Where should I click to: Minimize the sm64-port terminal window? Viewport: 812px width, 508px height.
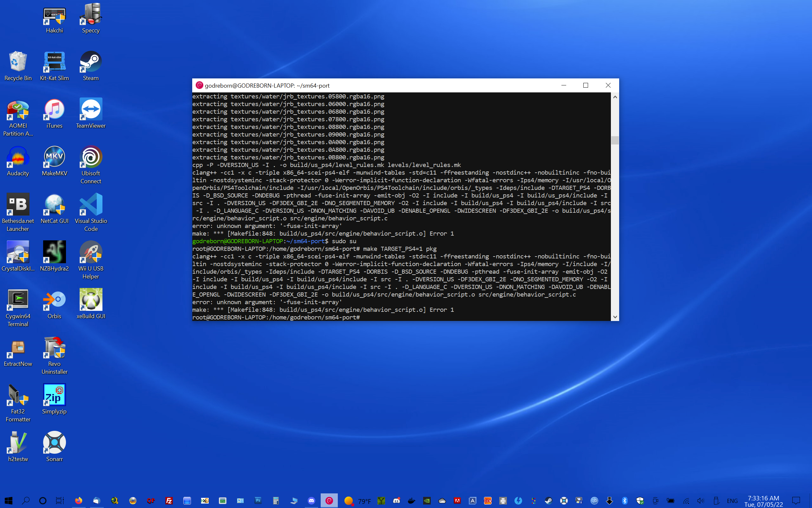click(564, 85)
